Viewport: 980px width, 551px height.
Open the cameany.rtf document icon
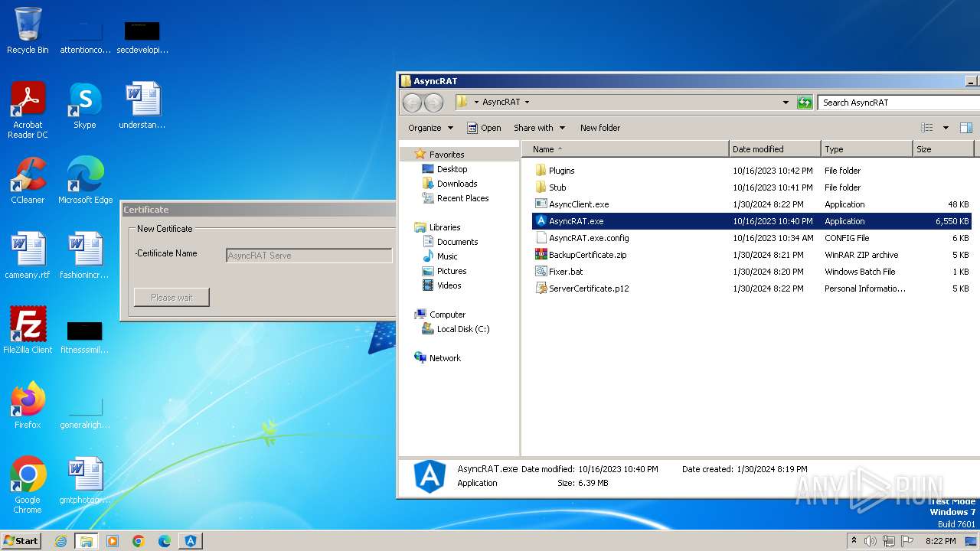pos(28,255)
